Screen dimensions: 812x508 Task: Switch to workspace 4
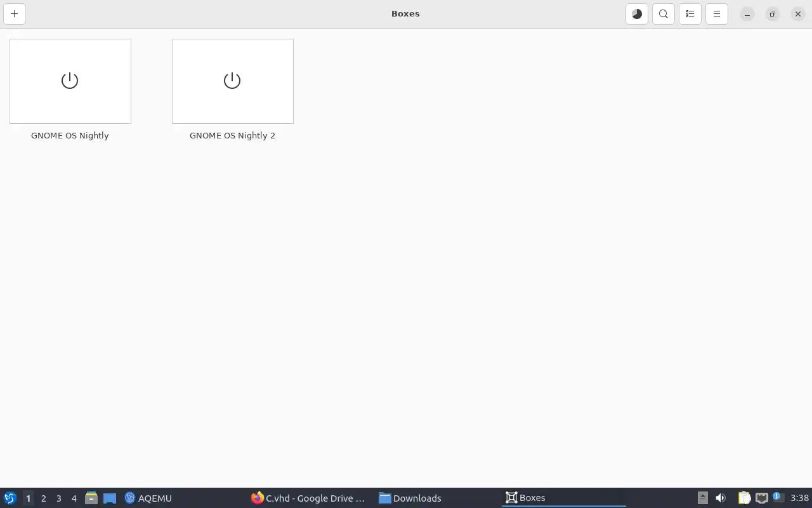(74, 498)
